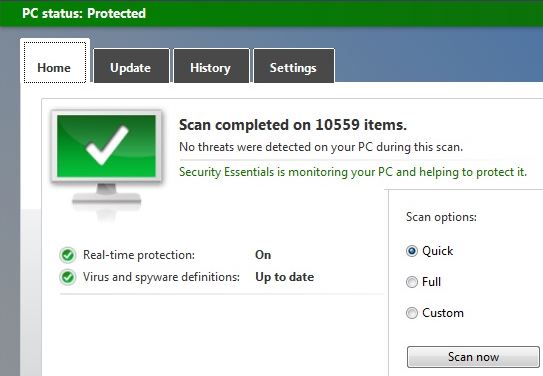Image resolution: width=543 pixels, height=376 pixels.
Task: Open the History tab
Action: click(x=211, y=66)
